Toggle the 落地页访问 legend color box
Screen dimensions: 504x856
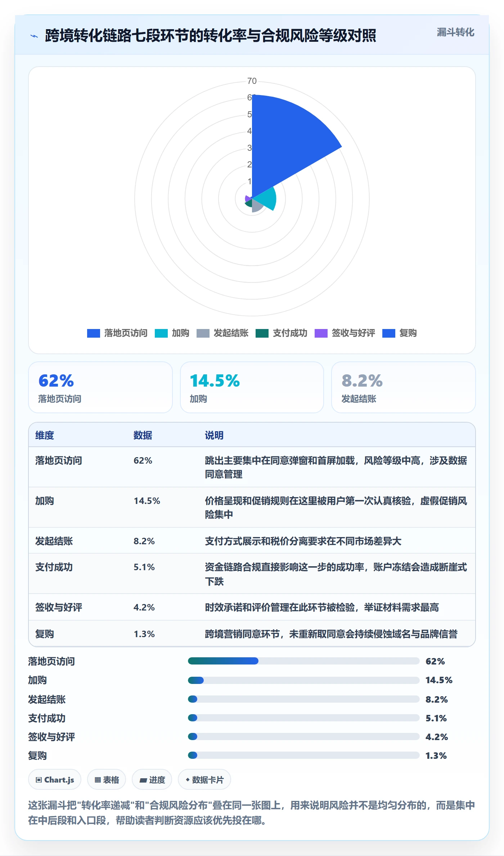coord(94,333)
